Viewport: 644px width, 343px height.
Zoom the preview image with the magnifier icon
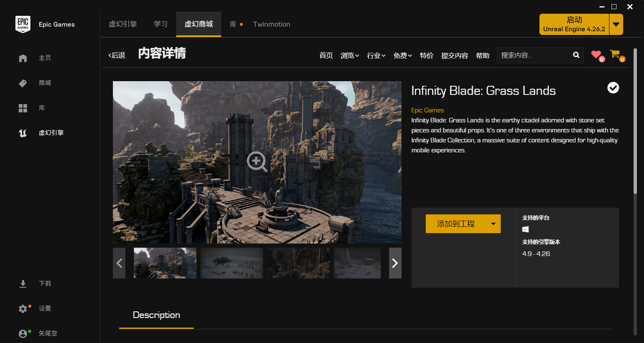[257, 162]
